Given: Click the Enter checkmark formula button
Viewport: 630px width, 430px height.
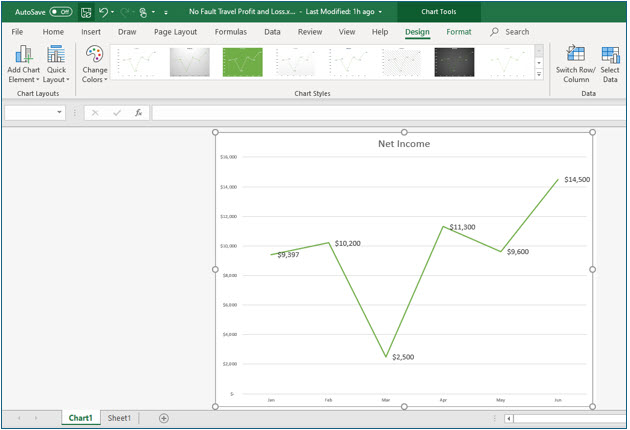Looking at the screenshot, I should click(117, 113).
